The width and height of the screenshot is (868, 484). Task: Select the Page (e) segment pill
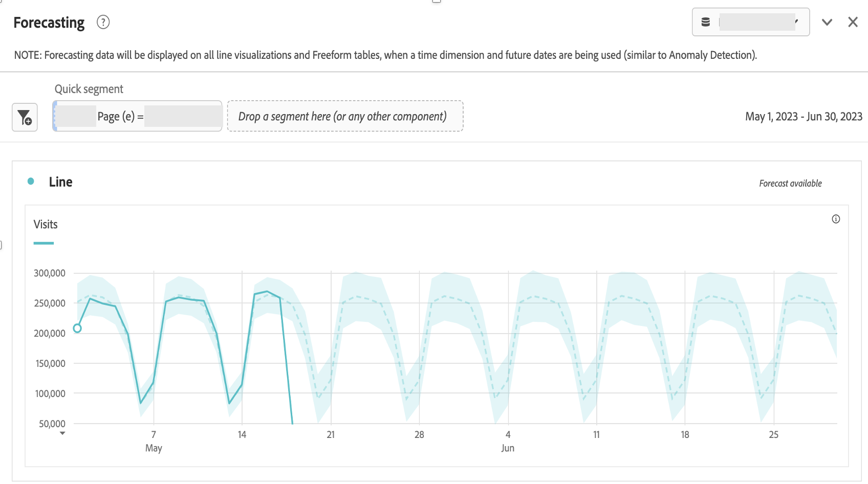click(x=137, y=116)
